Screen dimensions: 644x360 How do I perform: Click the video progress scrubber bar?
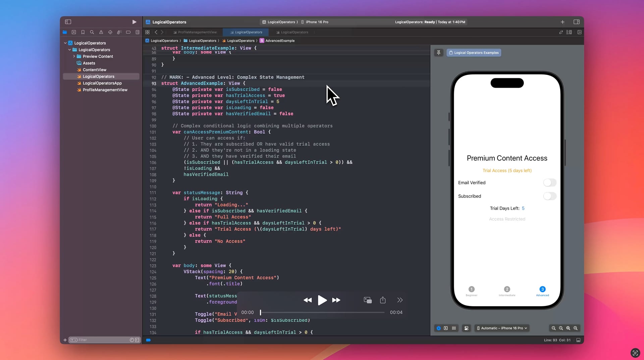tap(322, 312)
